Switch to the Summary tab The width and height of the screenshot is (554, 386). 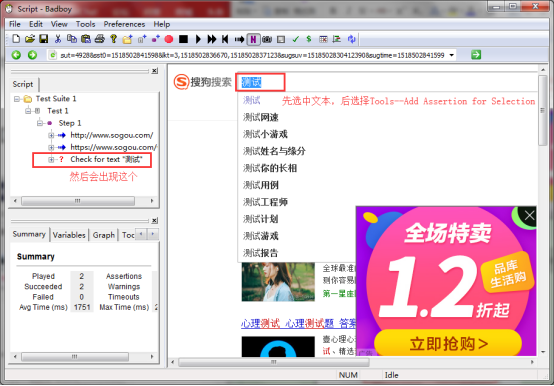click(x=29, y=234)
